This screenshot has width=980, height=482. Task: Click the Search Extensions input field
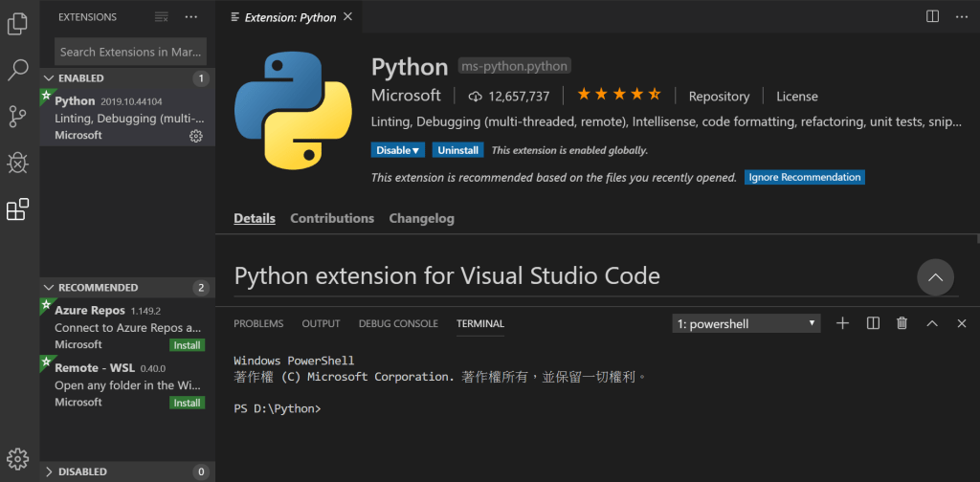(x=130, y=52)
